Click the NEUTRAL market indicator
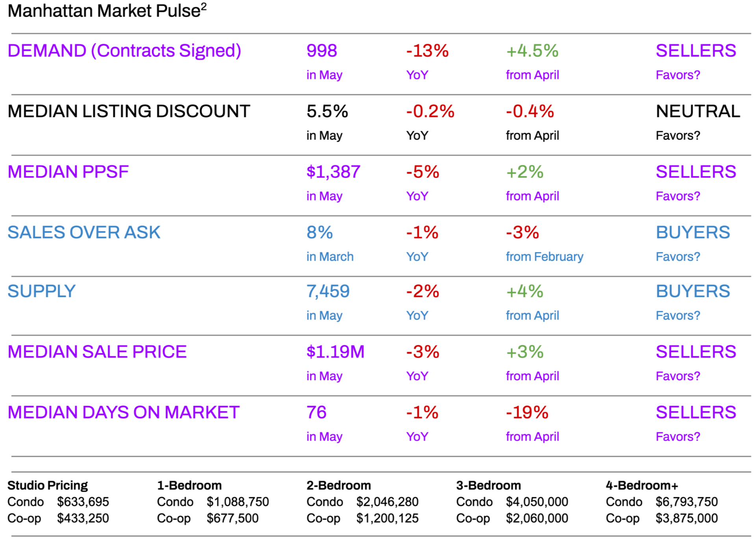 [x=698, y=111]
